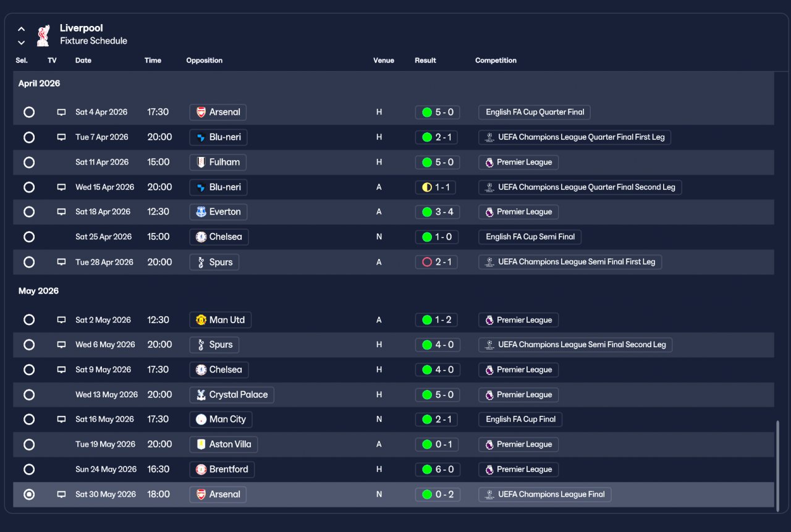This screenshot has width=791, height=532.
Task: Click the green win dot on 6 - 0 result
Action: point(426,470)
